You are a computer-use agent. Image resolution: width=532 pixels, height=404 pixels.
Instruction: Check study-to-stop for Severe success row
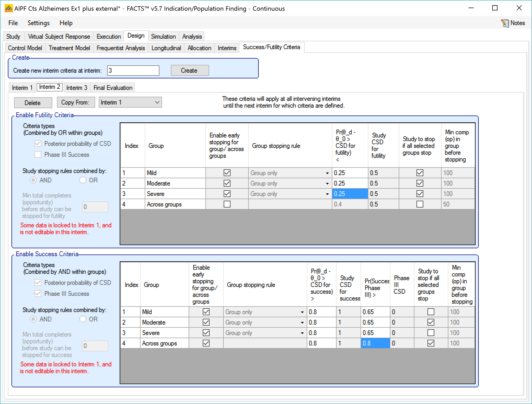pos(431,333)
